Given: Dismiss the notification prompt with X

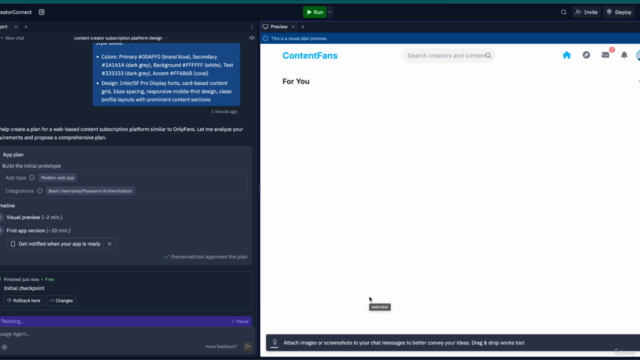Looking at the screenshot, I should (x=109, y=244).
